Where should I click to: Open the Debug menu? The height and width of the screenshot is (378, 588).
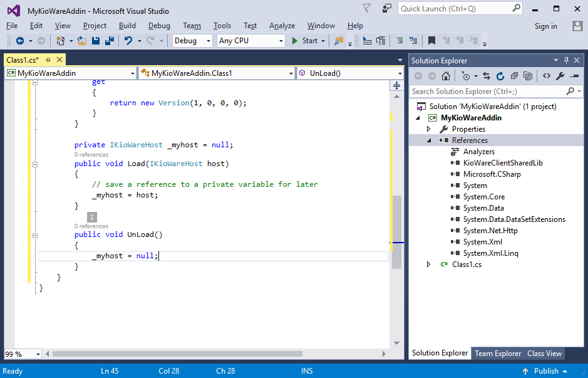159,26
